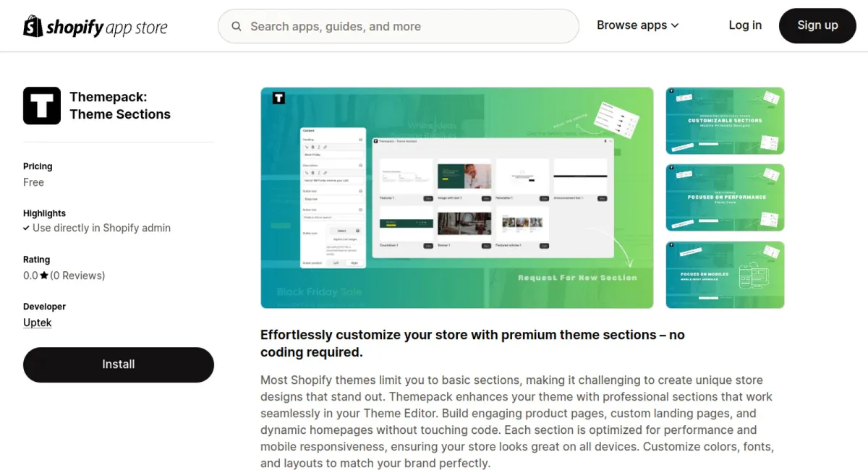
Task: Install the Themepack app
Action: coord(118,364)
